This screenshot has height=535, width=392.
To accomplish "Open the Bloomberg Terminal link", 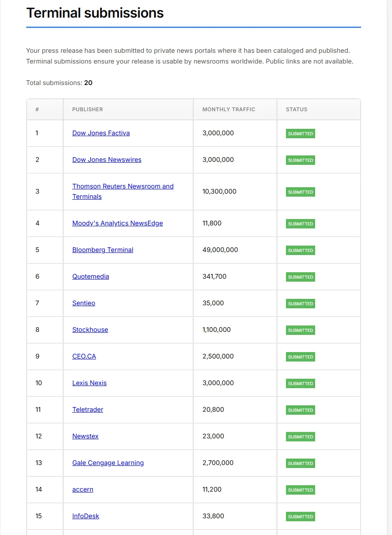I will click(103, 250).
